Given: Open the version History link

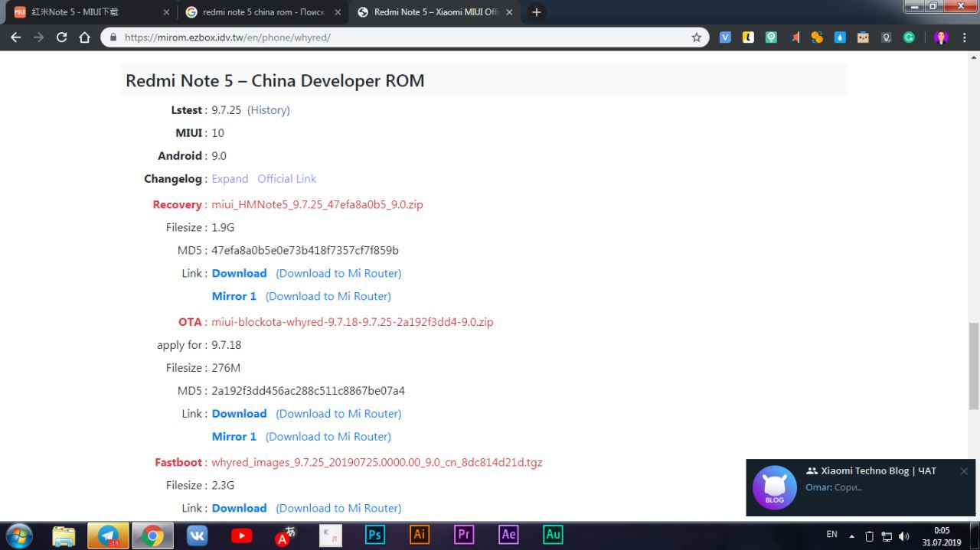Looking at the screenshot, I should [x=269, y=109].
